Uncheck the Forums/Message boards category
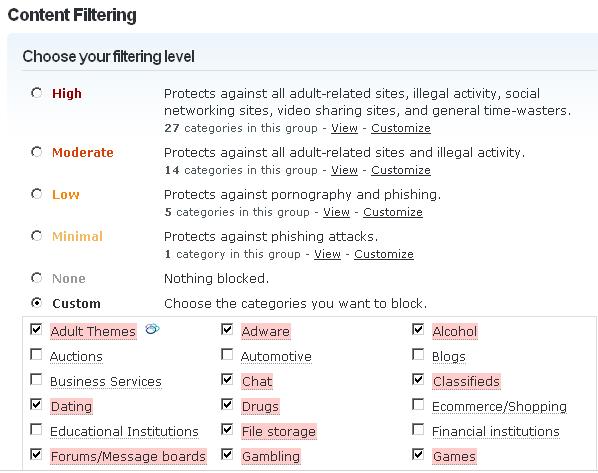598x473 pixels. click(36, 455)
